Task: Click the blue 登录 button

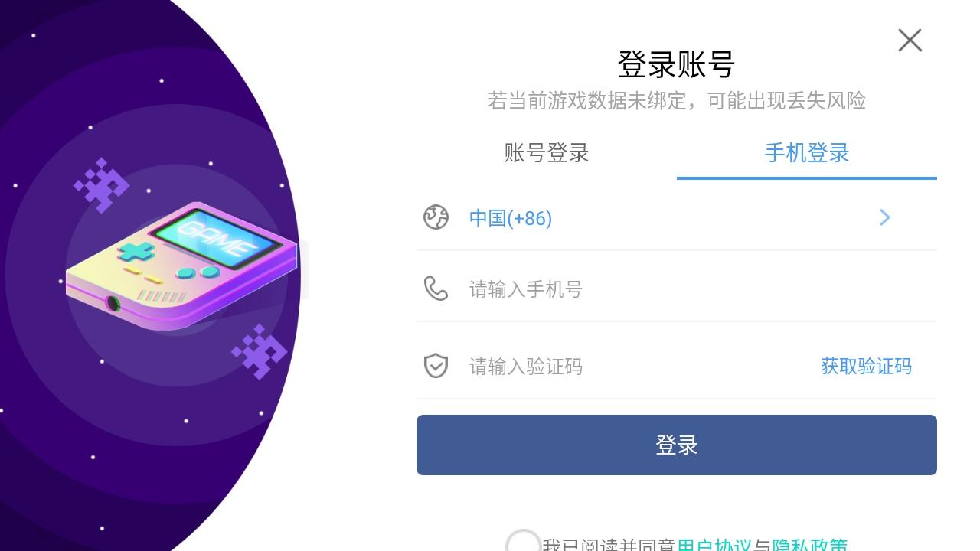Action: pyautogui.click(x=677, y=445)
